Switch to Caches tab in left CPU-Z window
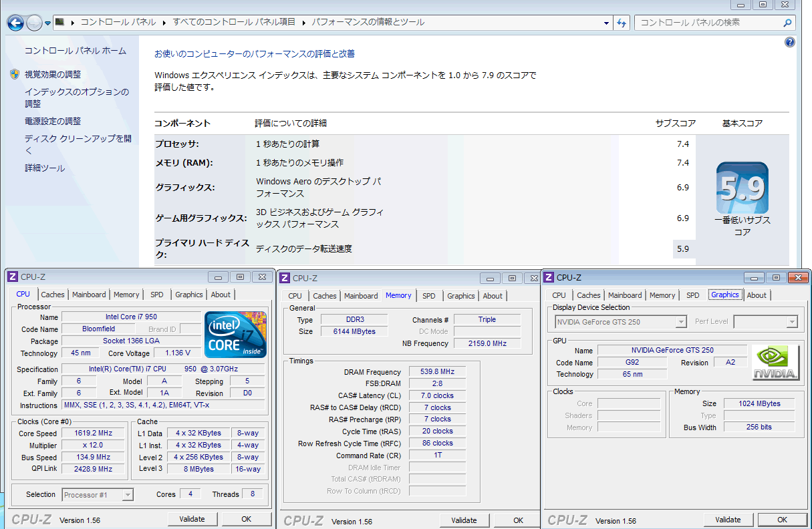Screen dimensions: 812x529 tap(53, 295)
